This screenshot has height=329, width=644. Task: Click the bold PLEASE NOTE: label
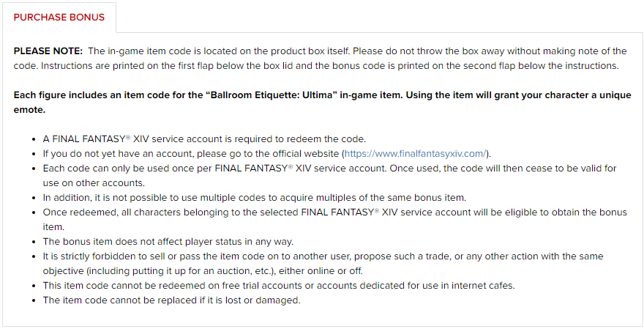tap(48, 51)
